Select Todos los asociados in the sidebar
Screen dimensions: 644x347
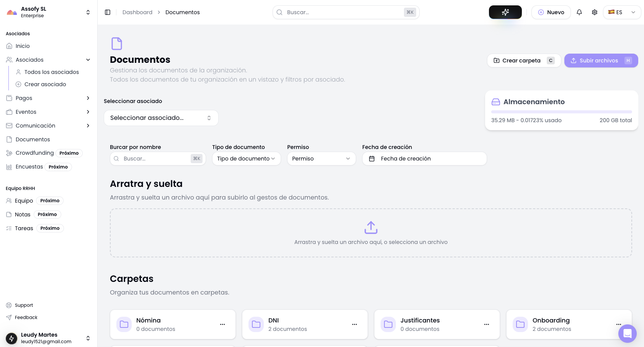[x=51, y=72]
